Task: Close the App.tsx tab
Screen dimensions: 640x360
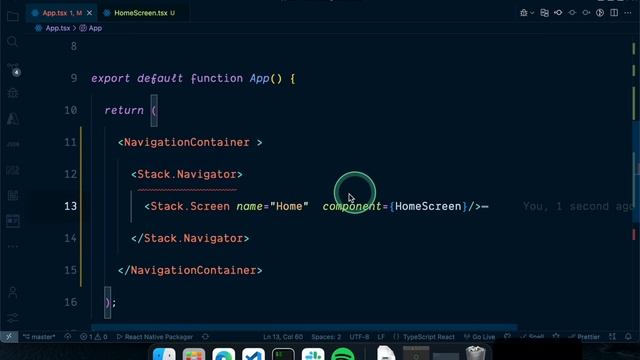Action: (x=89, y=13)
